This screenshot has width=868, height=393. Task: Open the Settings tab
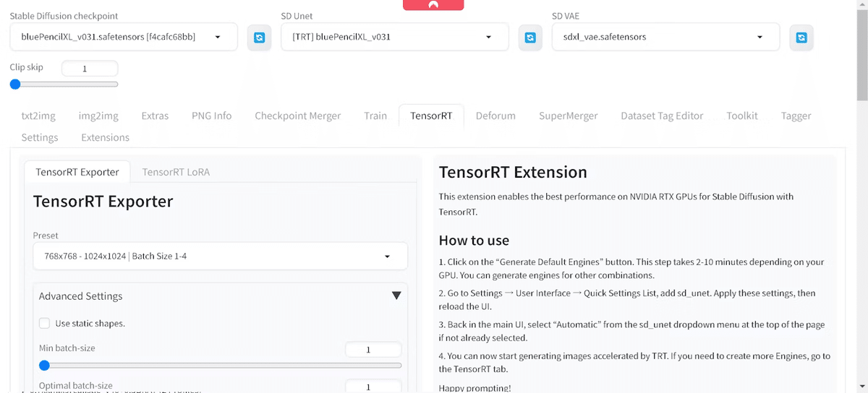coord(40,137)
